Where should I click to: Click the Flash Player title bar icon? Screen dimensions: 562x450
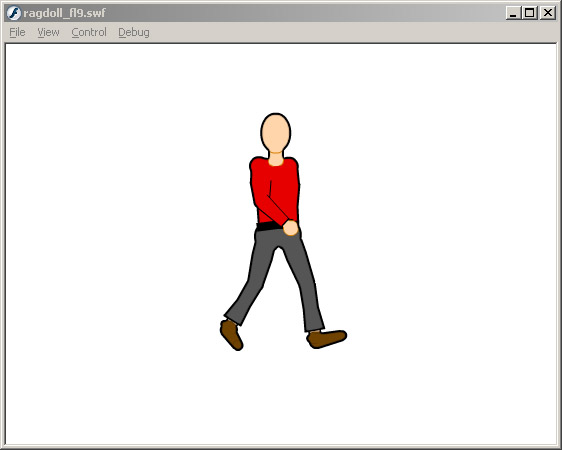(x=14, y=13)
